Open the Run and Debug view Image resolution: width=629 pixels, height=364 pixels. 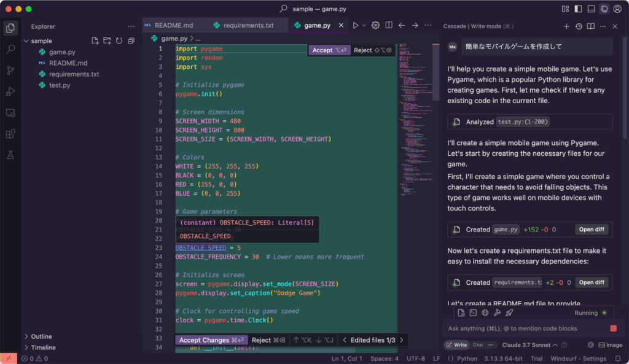coord(11,91)
